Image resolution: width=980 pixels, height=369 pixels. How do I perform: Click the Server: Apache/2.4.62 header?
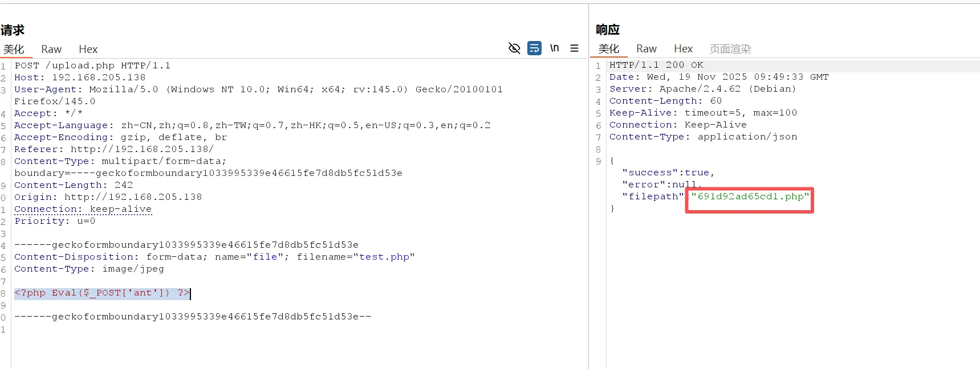pyautogui.click(x=703, y=89)
